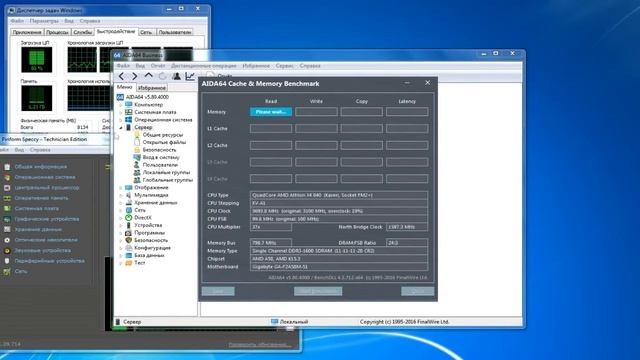The width and height of the screenshot is (640, 360).
Task: Click the Save button in benchmark dialog
Action: click(x=218, y=291)
